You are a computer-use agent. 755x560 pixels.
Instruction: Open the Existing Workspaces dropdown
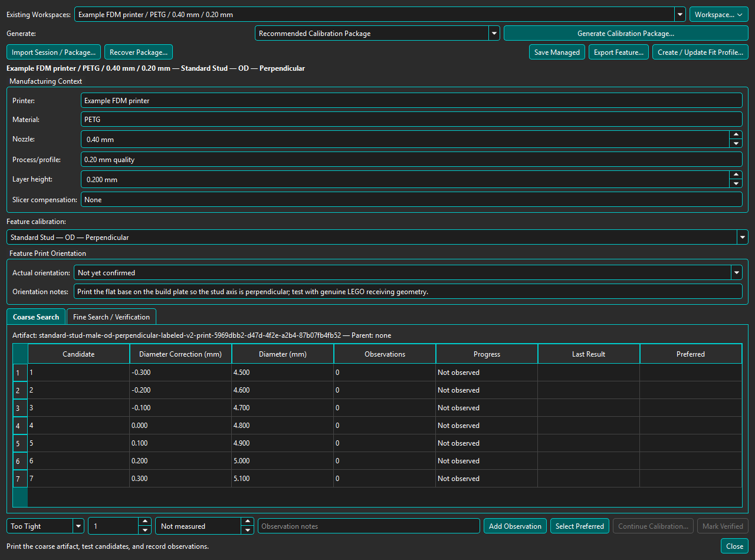coord(380,15)
